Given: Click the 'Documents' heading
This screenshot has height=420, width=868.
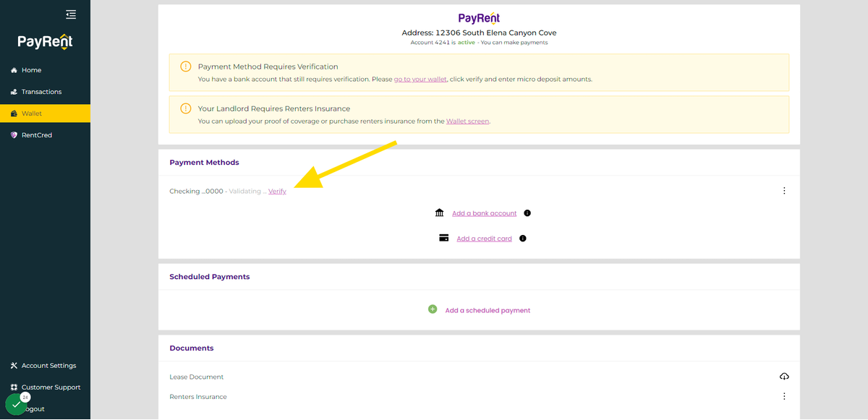Looking at the screenshot, I should point(192,348).
